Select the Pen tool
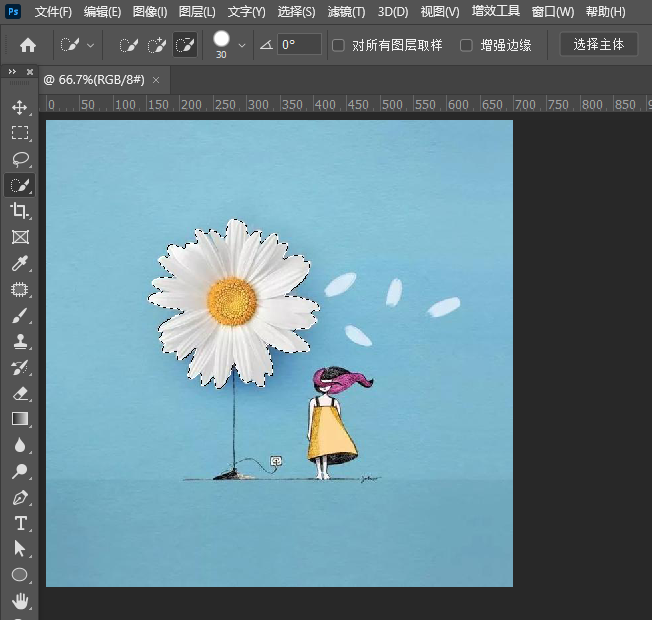Viewport: 652px width, 620px height. point(19,497)
